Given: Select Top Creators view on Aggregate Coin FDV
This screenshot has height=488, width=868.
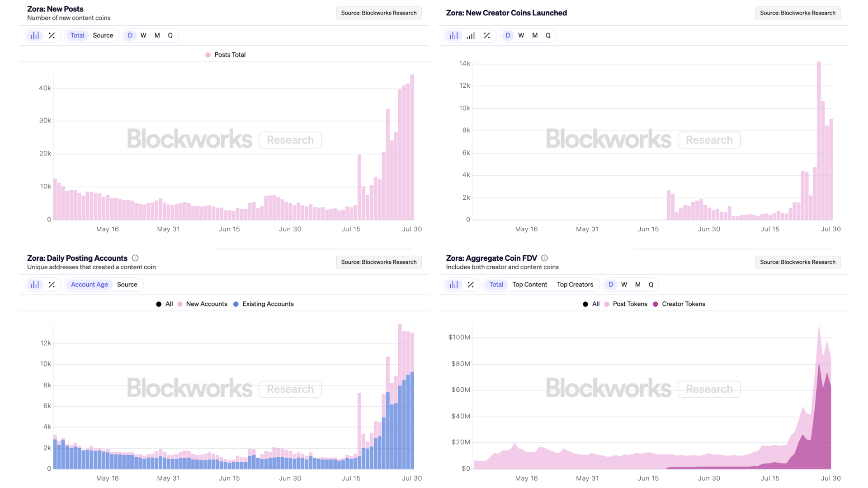Looking at the screenshot, I should (x=575, y=284).
